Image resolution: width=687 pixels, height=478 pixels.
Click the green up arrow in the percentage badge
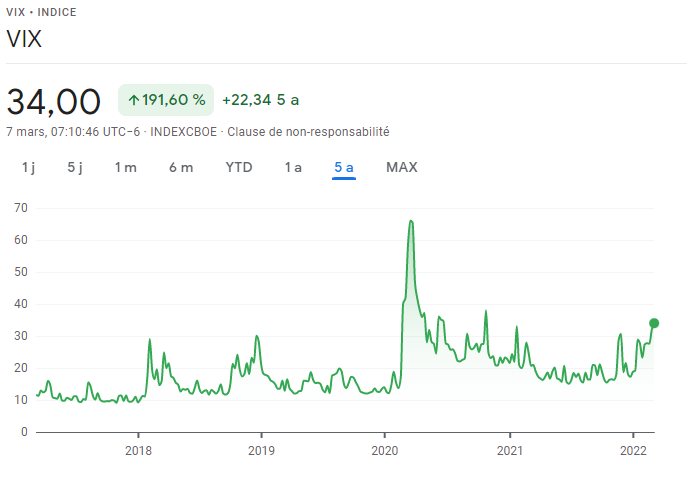134,100
